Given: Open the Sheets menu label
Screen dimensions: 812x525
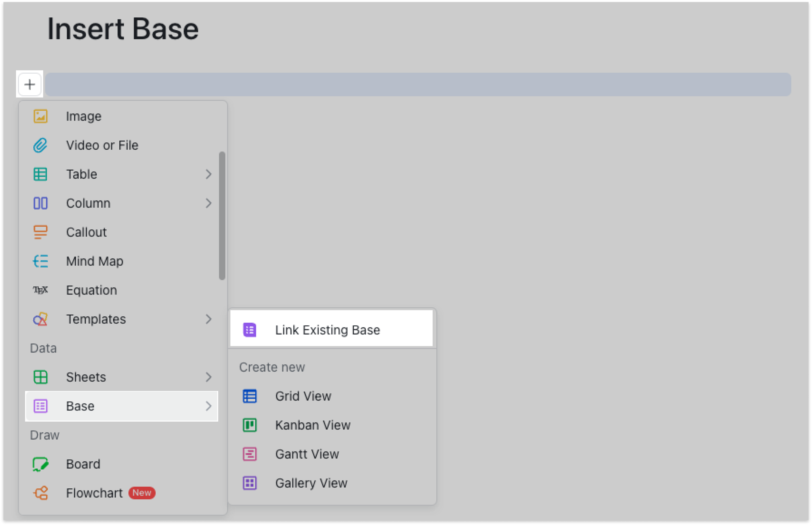Looking at the screenshot, I should coord(86,377).
